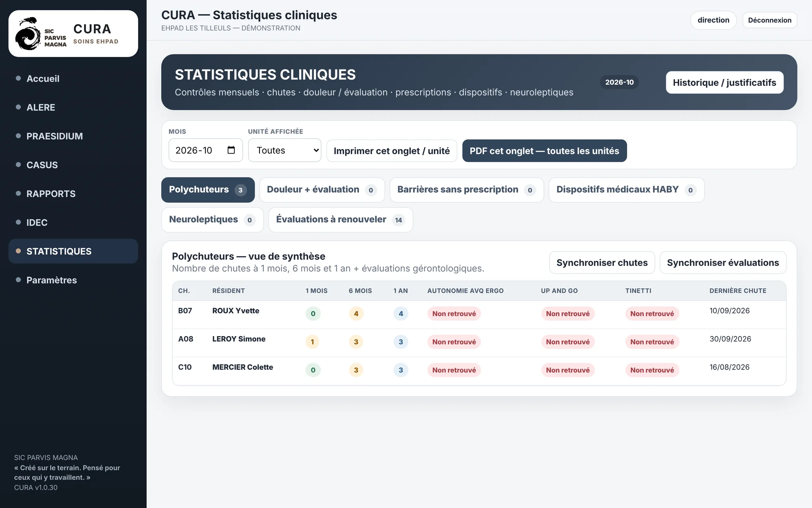Click room number A08
The height and width of the screenshot is (508, 812).
[186, 339]
